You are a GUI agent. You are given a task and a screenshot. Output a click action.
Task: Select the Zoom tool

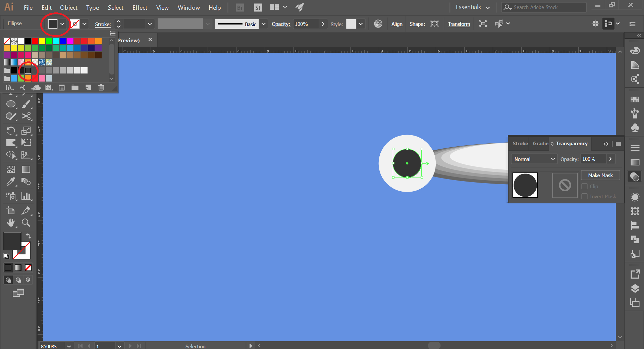[x=26, y=222]
